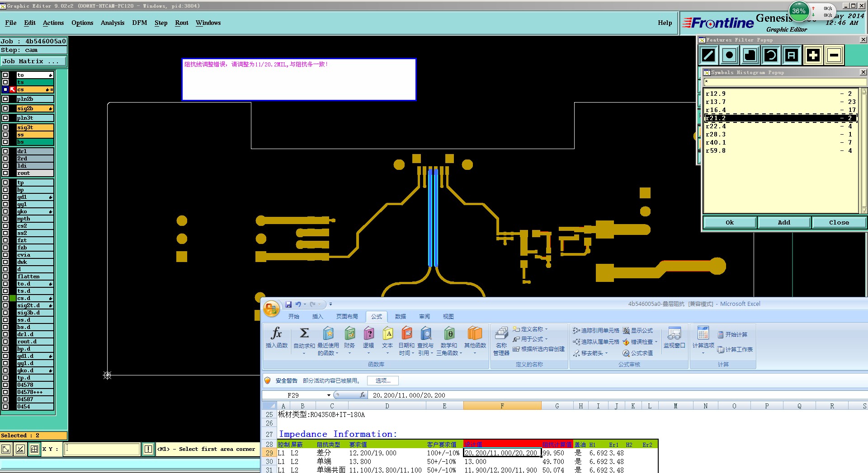Expand the Define Name dropdown
868x473 pixels.
pyautogui.click(x=546, y=329)
